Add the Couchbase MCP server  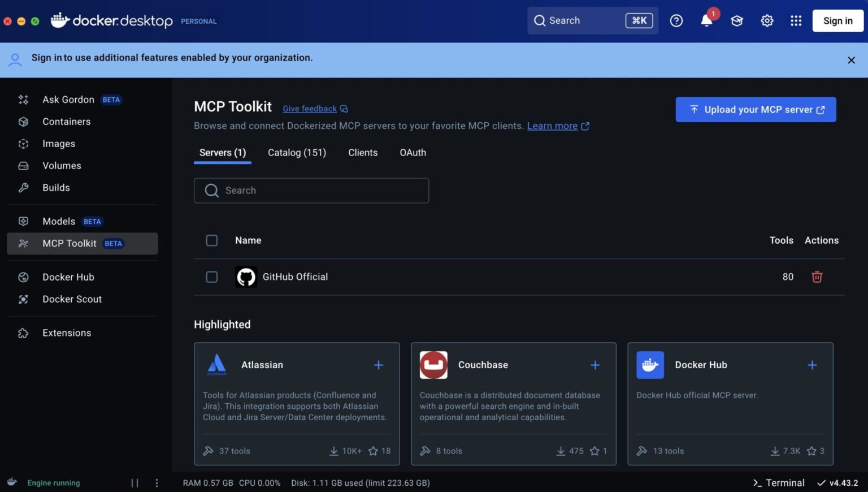(594, 365)
